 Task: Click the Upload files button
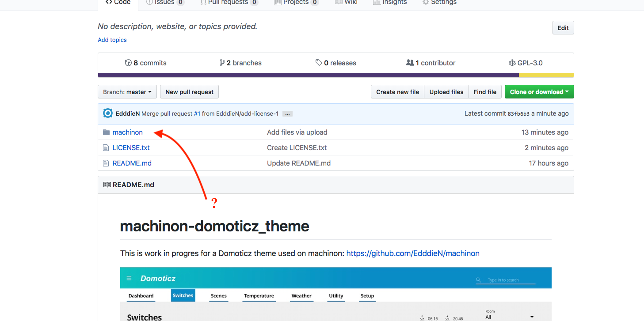[x=446, y=92]
